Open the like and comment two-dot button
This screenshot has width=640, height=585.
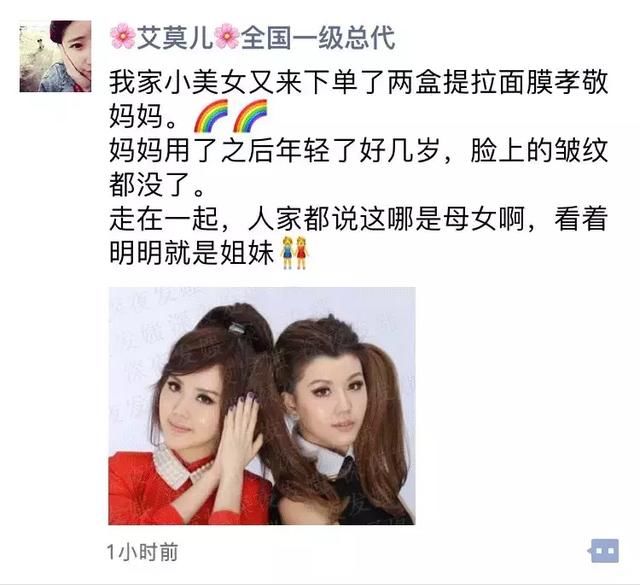605,551
